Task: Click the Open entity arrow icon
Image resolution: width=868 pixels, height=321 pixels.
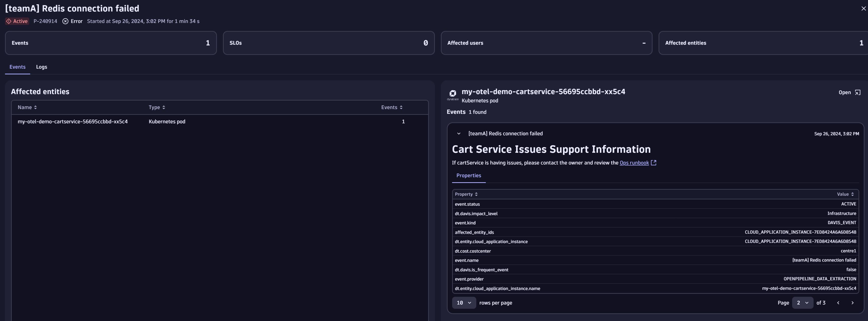Action: pyautogui.click(x=858, y=92)
